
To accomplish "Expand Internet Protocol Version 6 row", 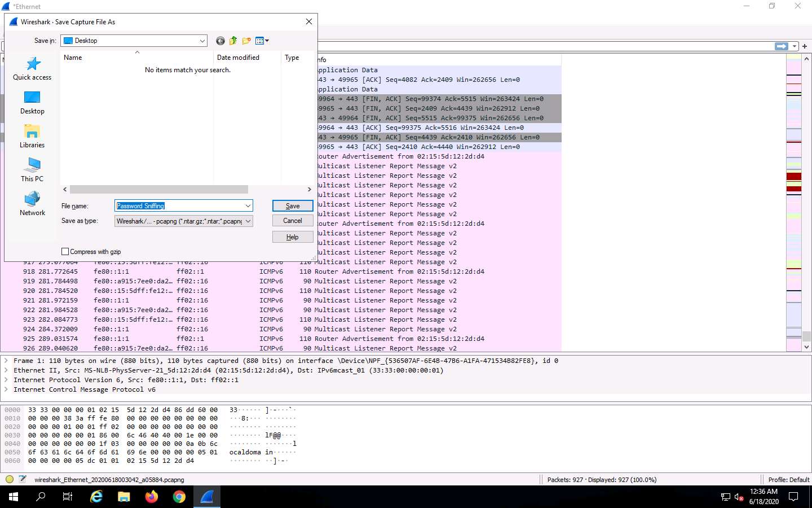I will click(6, 380).
